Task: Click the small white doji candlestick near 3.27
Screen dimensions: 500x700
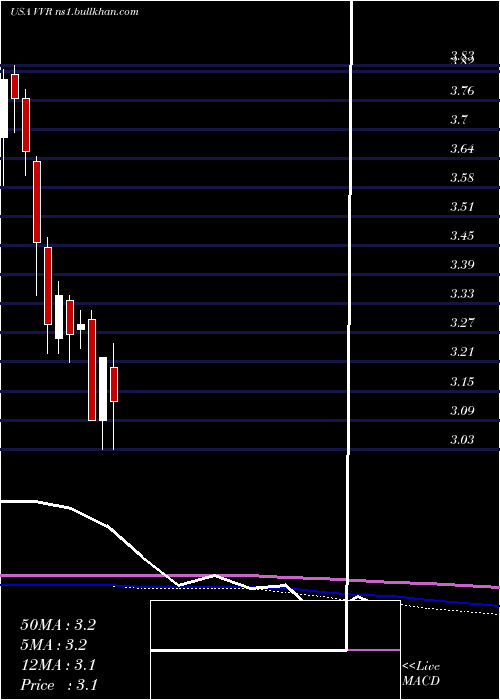Action: tap(81, 327)
